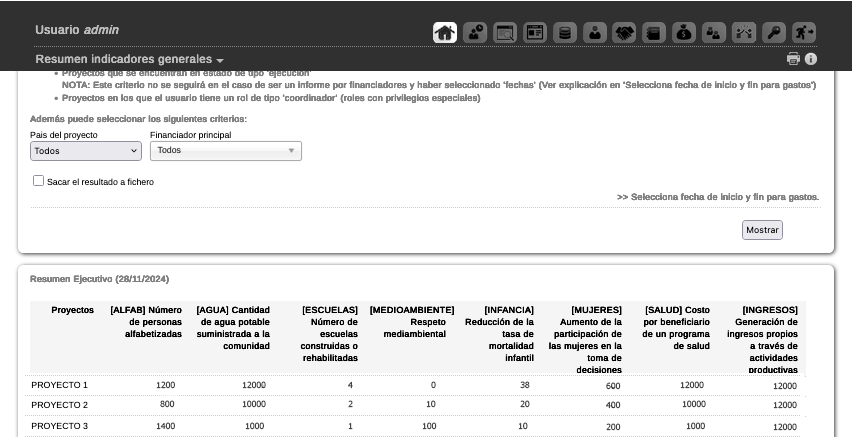Open the page layout window icon
Viewport: 852px width, 437px height.
(535, 33)
